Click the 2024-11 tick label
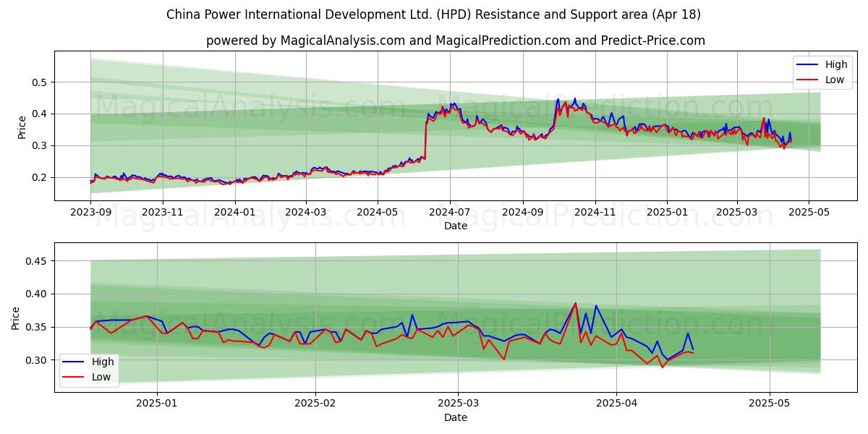The image size is (868, 434). tap(596, 212)
